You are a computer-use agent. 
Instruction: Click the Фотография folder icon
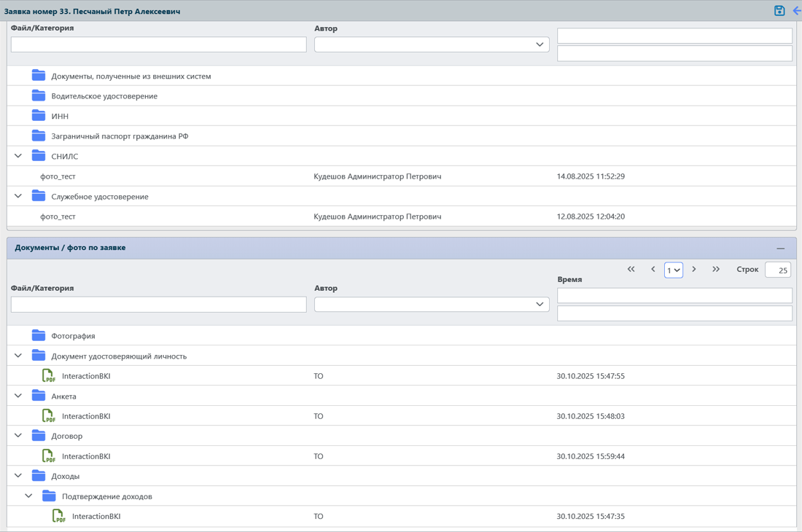point(39,336)
